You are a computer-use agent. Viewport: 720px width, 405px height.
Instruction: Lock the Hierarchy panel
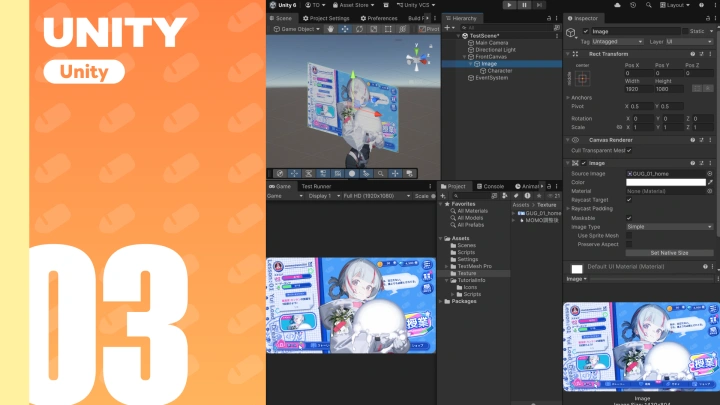click(x=549, y=18)
